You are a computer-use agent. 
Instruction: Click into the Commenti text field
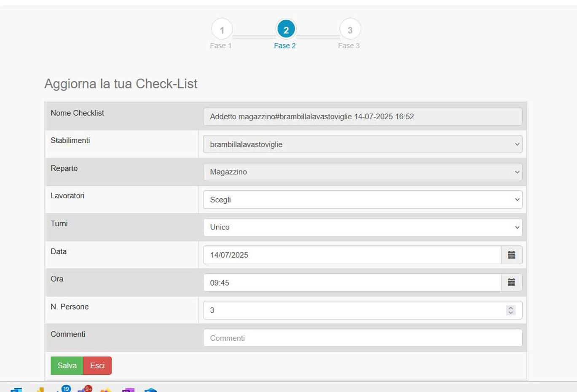[x=362, y=338]
